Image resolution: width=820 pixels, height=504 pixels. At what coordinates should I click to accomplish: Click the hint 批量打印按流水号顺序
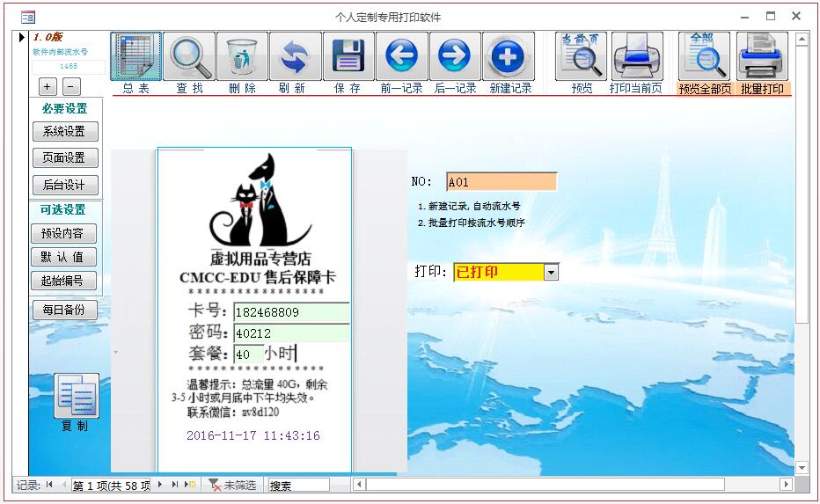pyautogui.click(x=472, y=223)
